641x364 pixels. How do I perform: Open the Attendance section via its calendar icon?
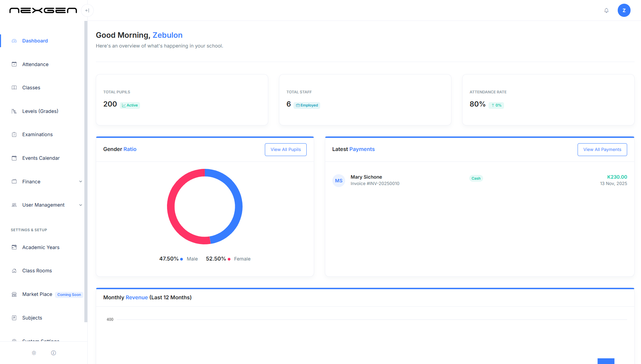click(x=14, y=64)
